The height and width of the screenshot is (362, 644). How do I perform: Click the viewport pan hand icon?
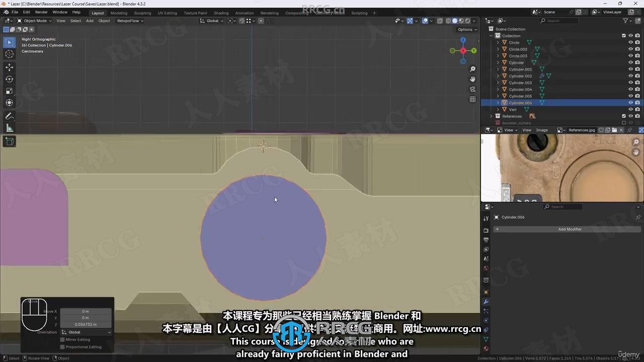click(472, 79)
